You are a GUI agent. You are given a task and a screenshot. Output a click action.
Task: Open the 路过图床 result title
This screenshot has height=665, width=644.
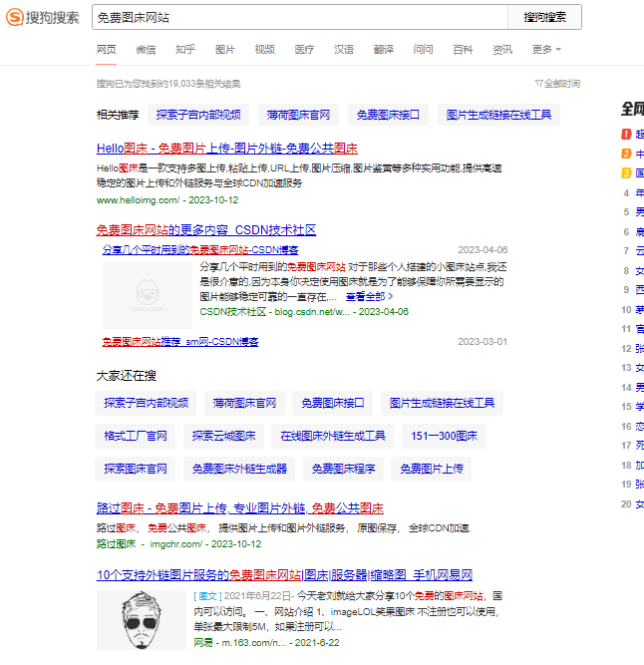[x=240, y=508]
